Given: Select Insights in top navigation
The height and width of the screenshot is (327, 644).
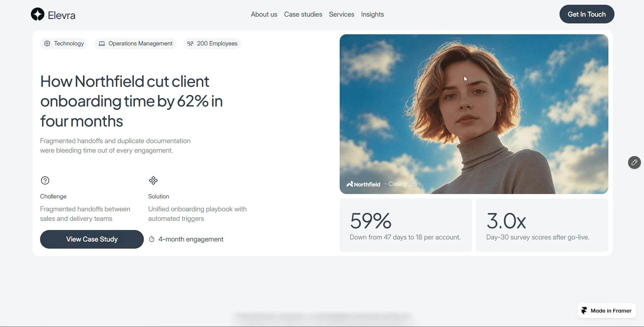Looking at the screenshot, I should [373, 14].
